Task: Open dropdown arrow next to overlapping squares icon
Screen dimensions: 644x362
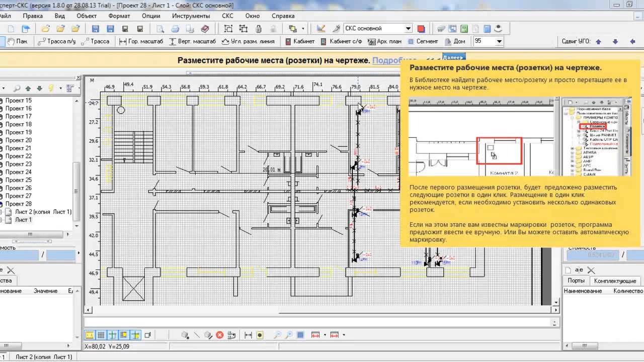Action: (303, 29)
